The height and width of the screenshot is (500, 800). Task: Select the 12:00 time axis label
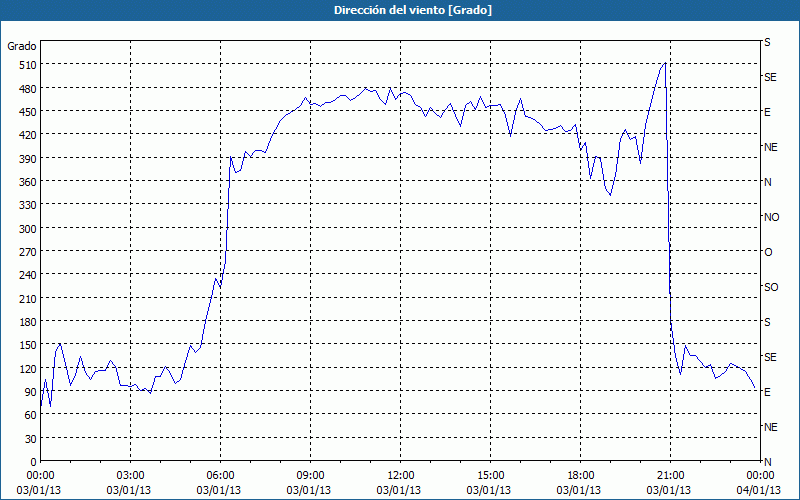[401, 476]
